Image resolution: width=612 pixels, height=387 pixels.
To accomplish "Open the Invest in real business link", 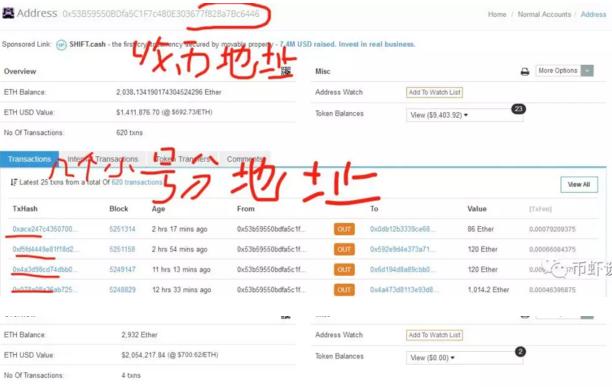I will pyautogui.click(x=377, y=44).
